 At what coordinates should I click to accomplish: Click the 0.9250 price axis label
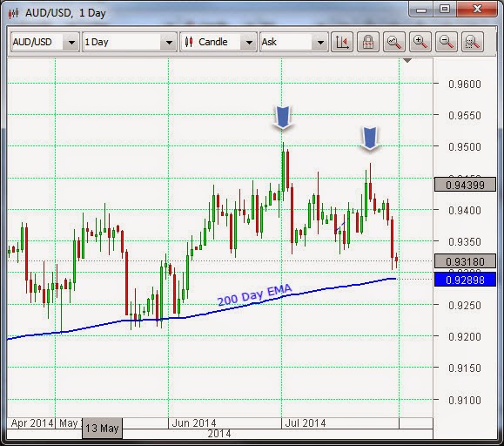point(465,305)
